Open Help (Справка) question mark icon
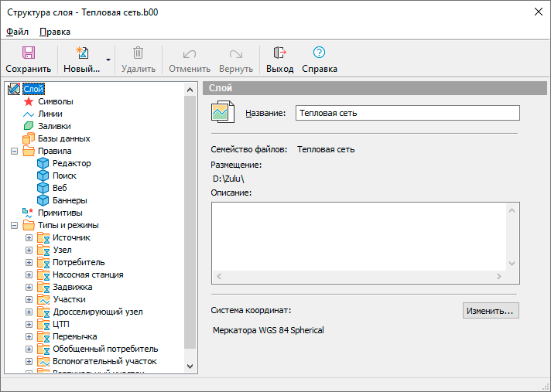Image resolution: width=551 pixels, height=392 pixels. (x=319, y=53)
